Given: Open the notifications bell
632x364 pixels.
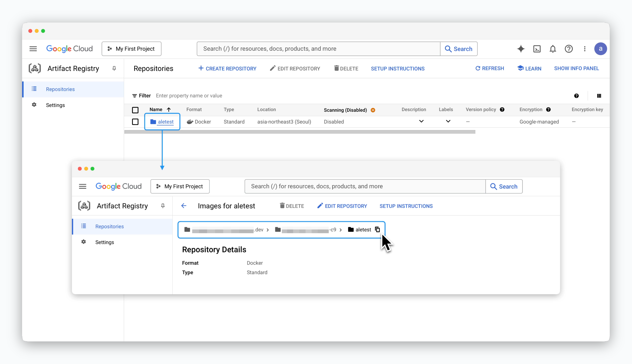Looking at the screenshot, I should [x=553, y=49].
